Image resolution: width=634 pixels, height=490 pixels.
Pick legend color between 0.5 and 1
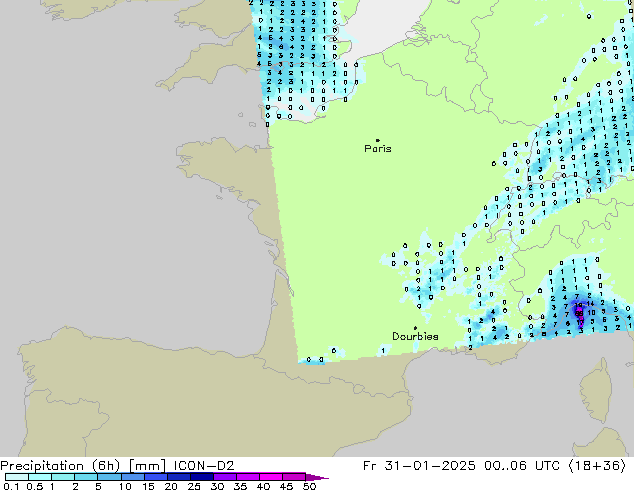click(40, 477)
